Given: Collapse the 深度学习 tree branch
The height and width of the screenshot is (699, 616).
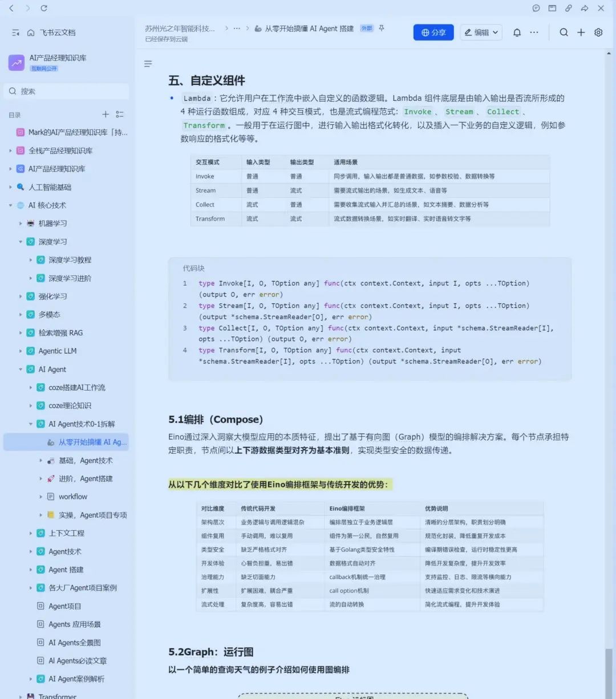Looking at the screenshot, I should click(x=21, y=241).
